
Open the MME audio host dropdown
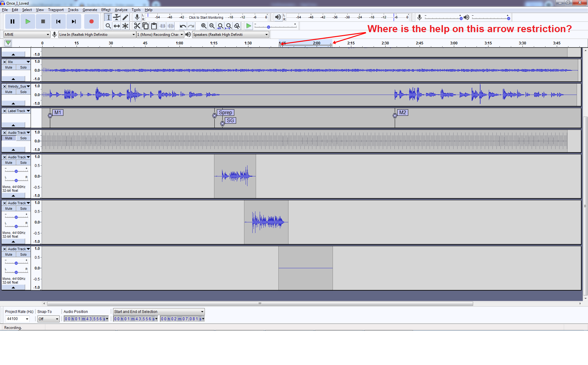pos(27,35)
